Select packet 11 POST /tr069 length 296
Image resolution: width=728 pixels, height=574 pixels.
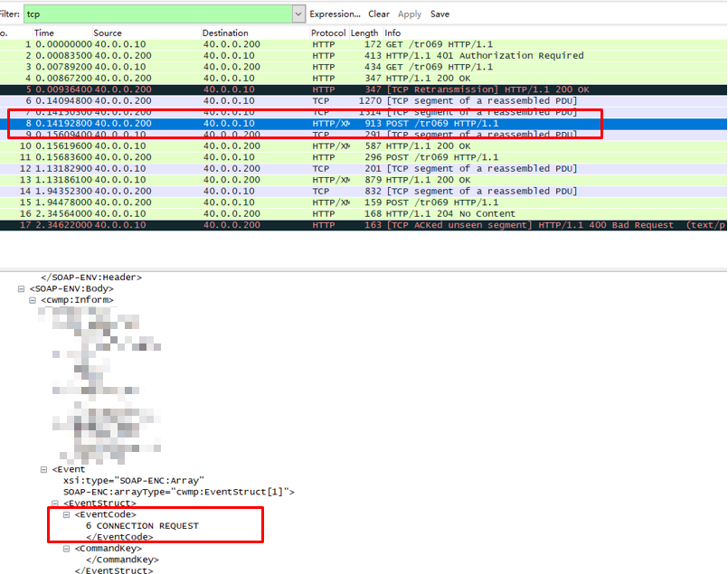pos(364,157)
